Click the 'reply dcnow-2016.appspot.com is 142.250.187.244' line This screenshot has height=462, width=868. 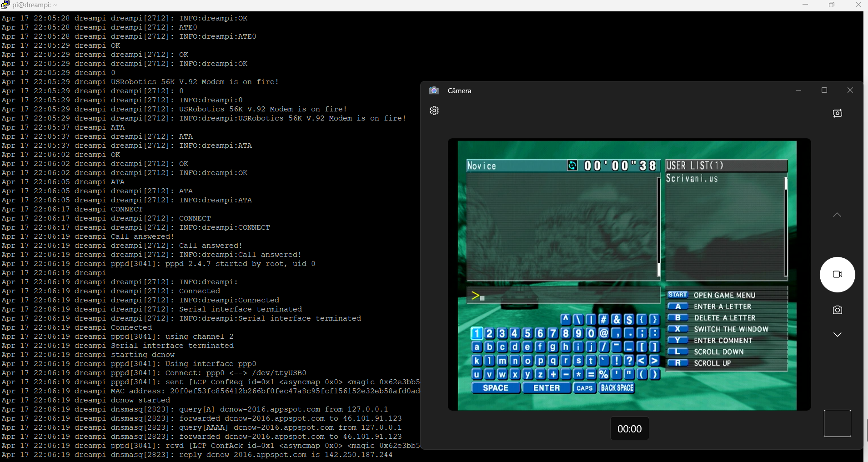point(197,455)
